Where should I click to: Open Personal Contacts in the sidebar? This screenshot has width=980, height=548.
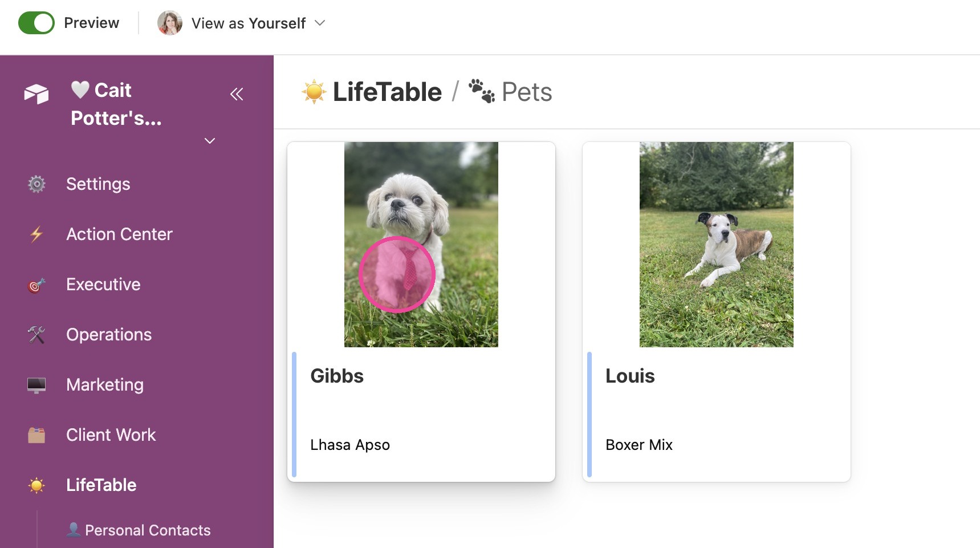[139, 530]
